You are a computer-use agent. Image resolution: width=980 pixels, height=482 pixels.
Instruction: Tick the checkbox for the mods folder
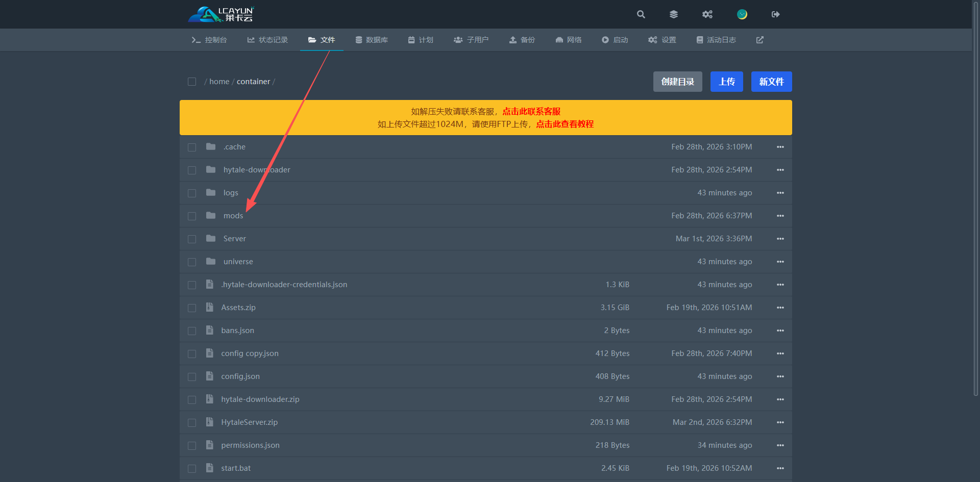192,216
